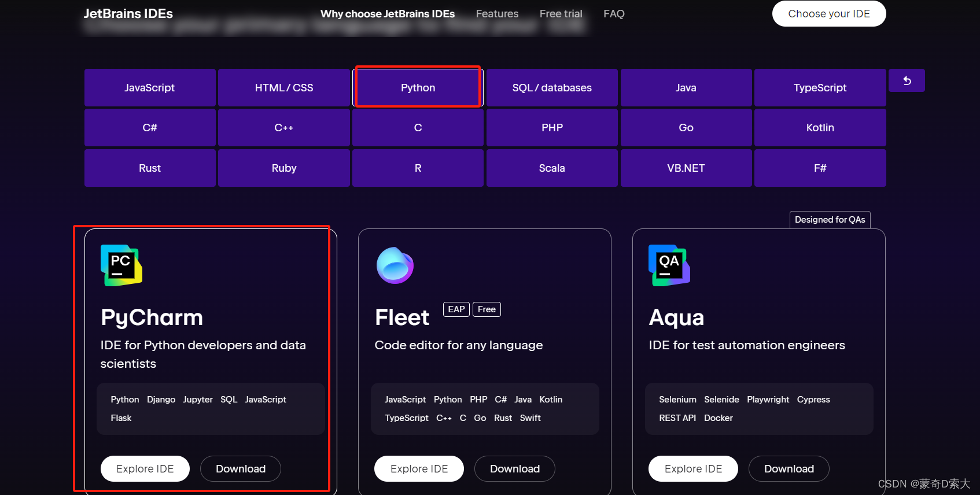Click Explore IDE for Fleet
980x495 pixels.
coord(419,468)
